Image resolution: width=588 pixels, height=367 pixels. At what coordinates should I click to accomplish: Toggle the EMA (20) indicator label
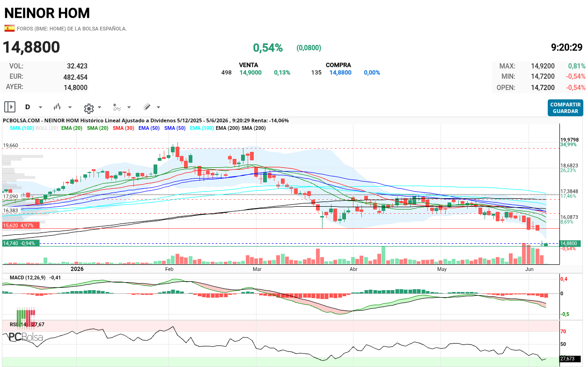click(x=72, y=128)
